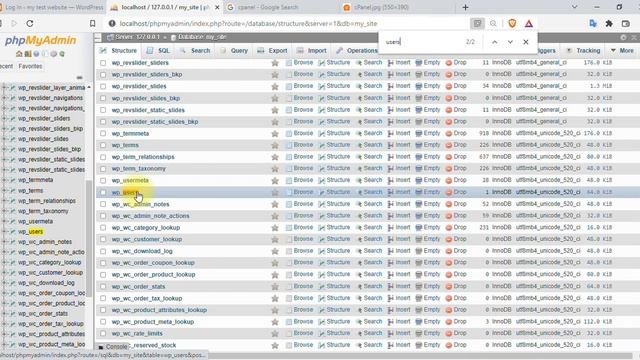Screen dimensions: 640x360
Task: Switch to the SQL tab
Action: (158, 51)
